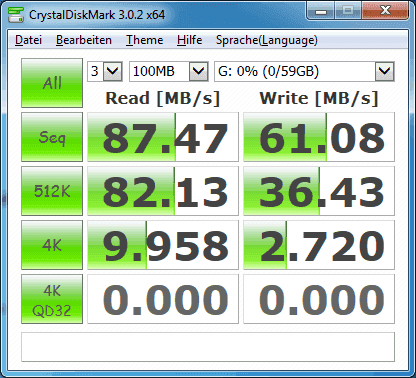
Task: Start all benchmarks with All button
Action: pos(52,83)
